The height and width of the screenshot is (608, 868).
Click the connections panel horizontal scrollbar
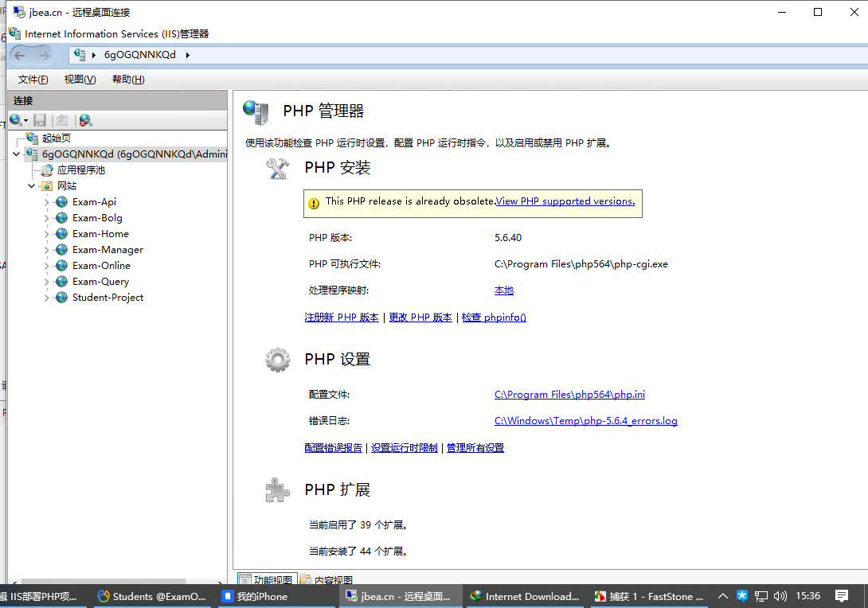[x=104, y=581]
